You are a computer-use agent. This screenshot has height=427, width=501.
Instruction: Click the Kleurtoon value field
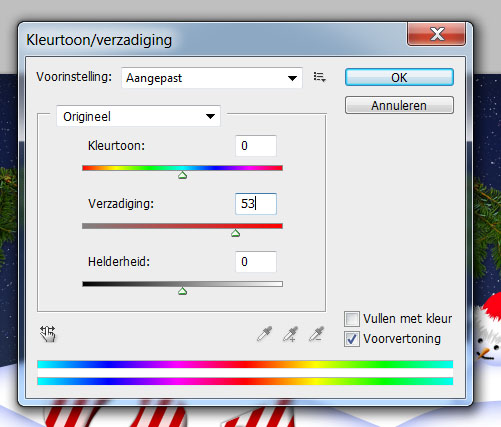(x=256, y=146)
